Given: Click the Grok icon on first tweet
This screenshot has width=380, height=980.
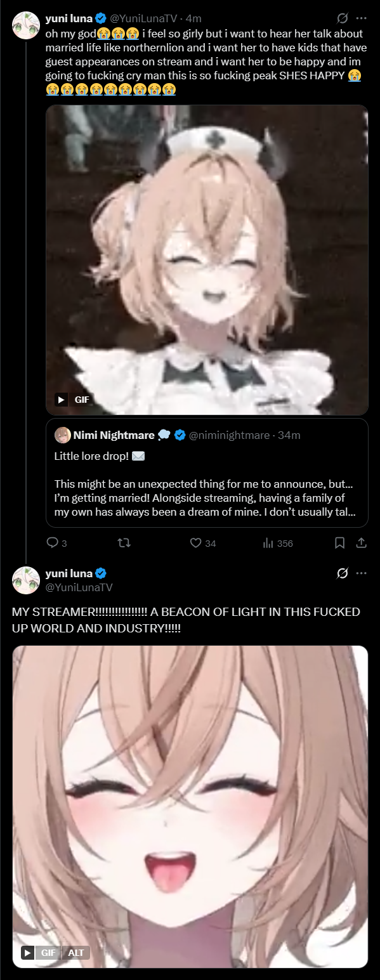Looking at the screenshot, I should [342, 18].
